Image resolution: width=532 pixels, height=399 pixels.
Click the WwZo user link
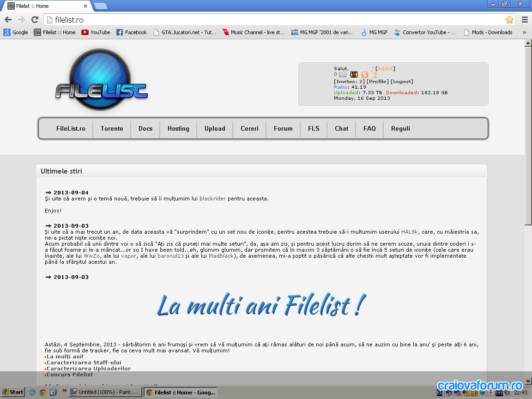click(x=91, y=256)
